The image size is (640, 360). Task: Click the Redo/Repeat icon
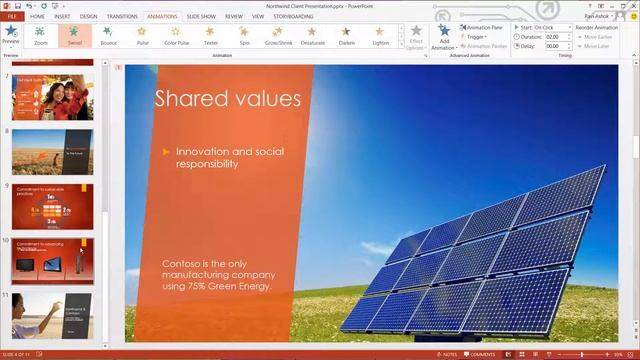(x=44, y=6)
